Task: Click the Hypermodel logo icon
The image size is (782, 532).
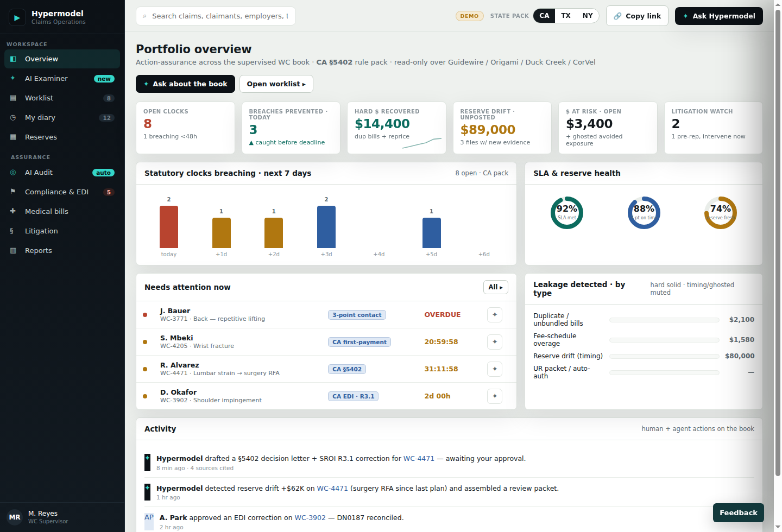Action: point(17,17)
